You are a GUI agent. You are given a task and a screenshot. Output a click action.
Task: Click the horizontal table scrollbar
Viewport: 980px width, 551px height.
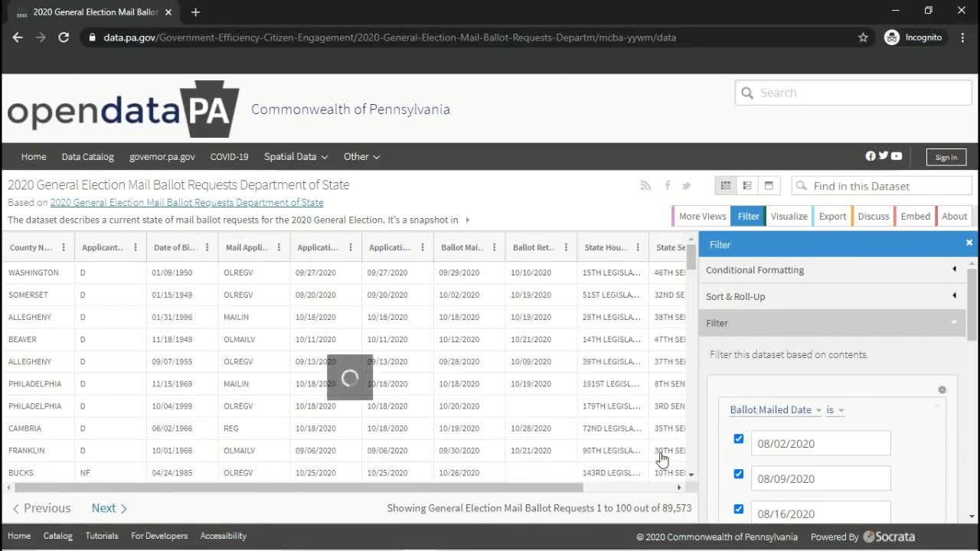coord(299,487)
